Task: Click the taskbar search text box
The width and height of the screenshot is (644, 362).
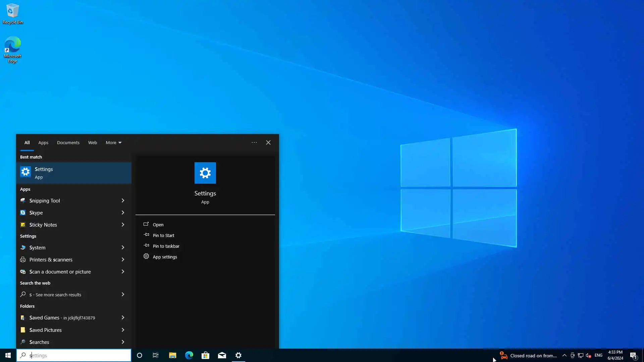Action: [77, 355]
